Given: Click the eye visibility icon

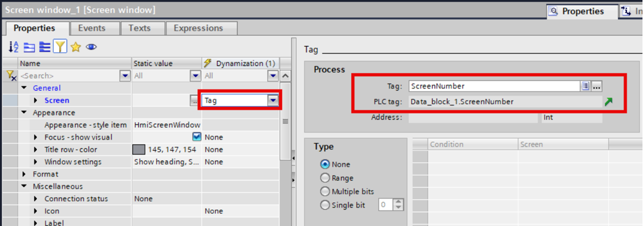Looking at the screenshot, I should [x=91, y=47].
